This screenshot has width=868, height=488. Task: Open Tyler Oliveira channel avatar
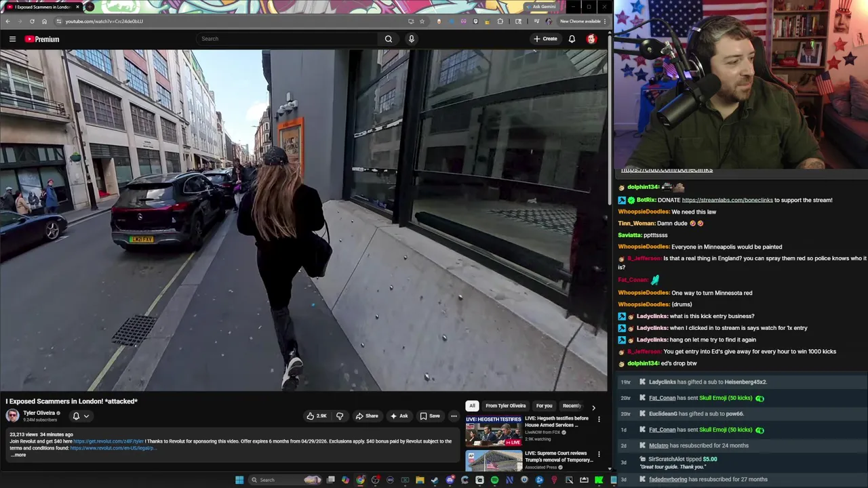pyautogui.click(x=13, y=415)
